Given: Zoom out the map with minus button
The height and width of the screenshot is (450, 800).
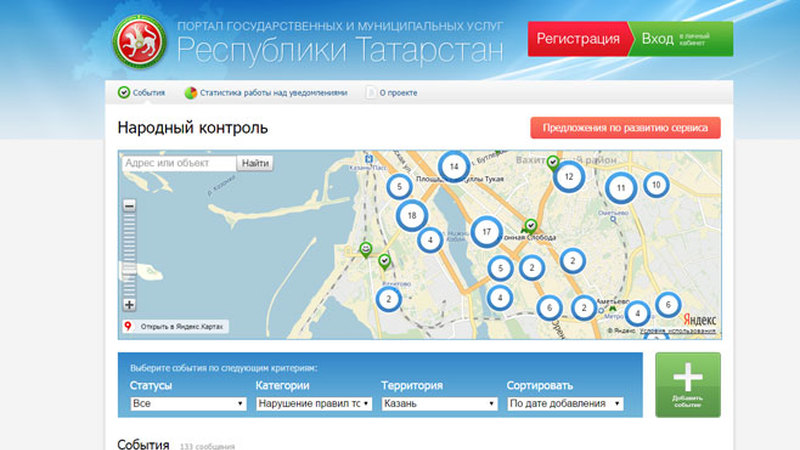Looking at the screenshot, I should click(x=129, y=206).
